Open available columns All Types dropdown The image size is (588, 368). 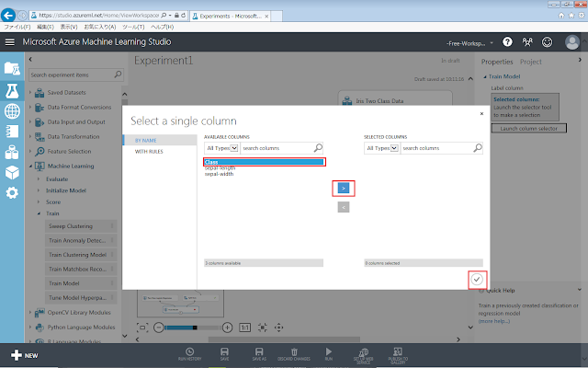point(222,147)
